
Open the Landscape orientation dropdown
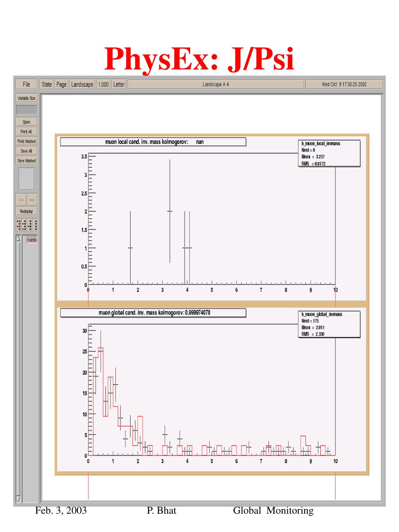[x=82, y=84]
